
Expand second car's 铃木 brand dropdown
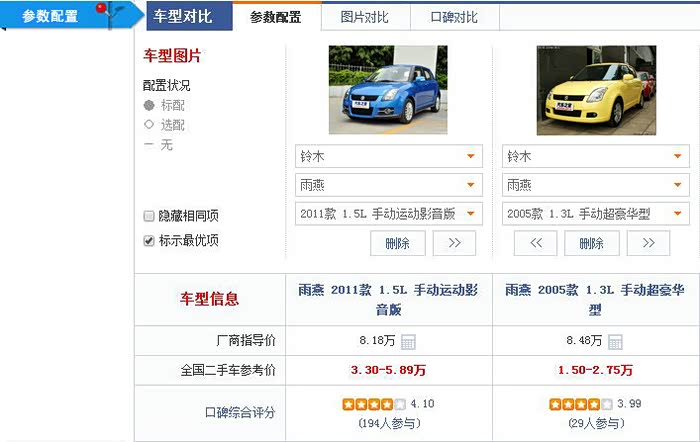596,156
